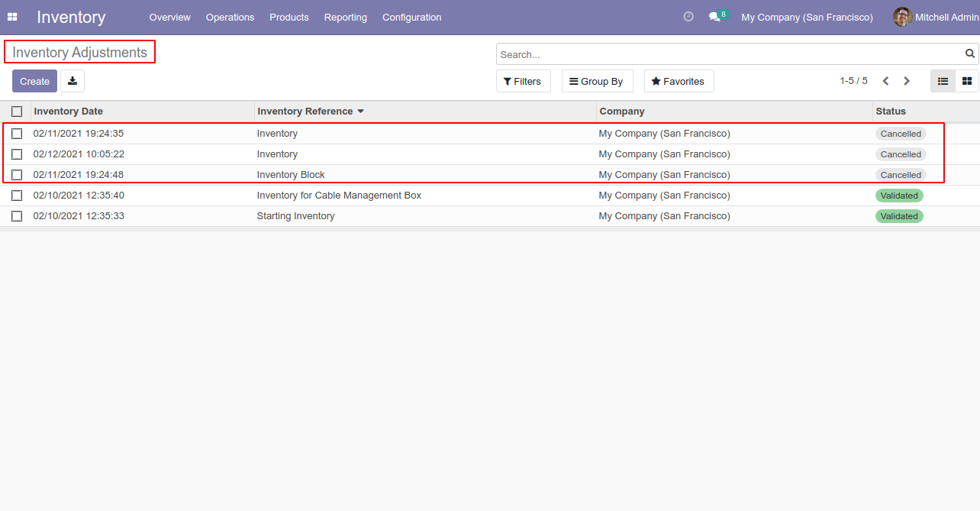This screenshot has width=980, height=511.
Task: Open the Inventory Block record
Action: 291,175
